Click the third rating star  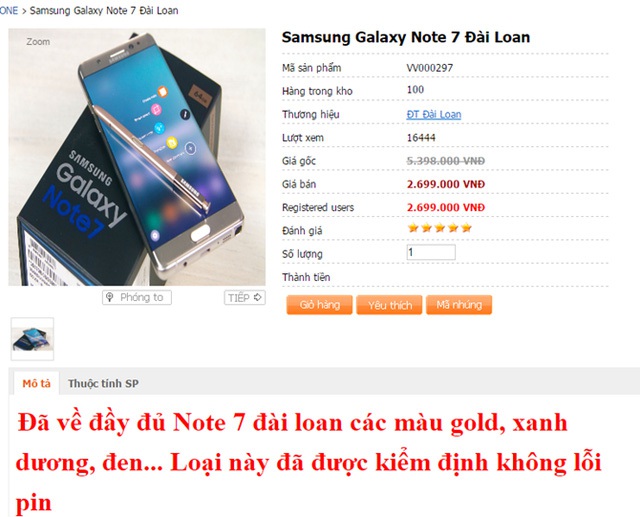(x=440, y=228)
